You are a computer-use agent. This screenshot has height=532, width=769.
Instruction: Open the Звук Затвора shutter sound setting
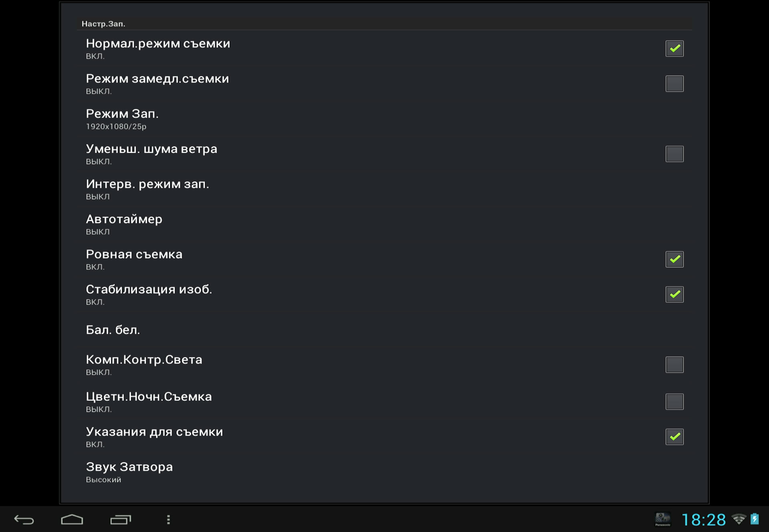[129, 472]
